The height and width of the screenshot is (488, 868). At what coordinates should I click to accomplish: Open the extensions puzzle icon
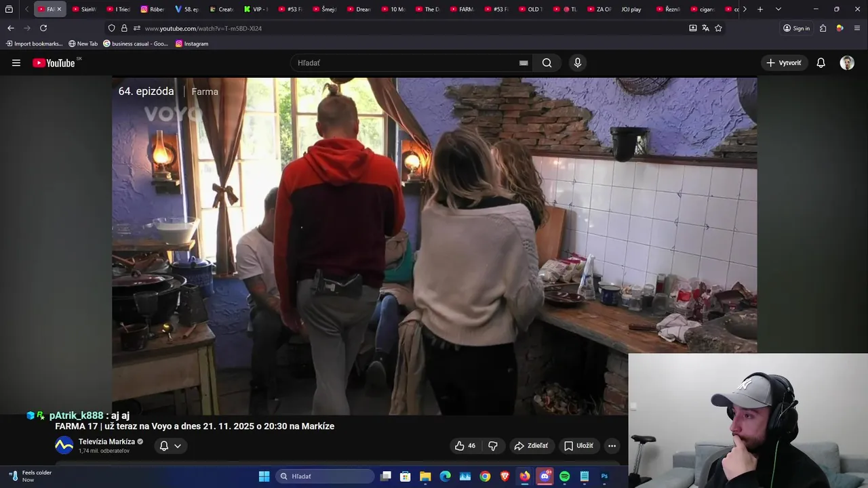823,28
